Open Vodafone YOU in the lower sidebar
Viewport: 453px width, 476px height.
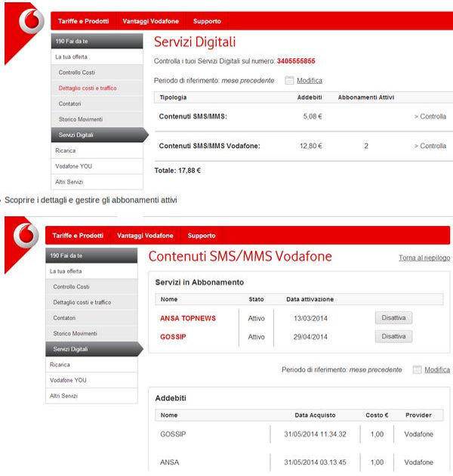pyautogui.click(x=91, y=380)
